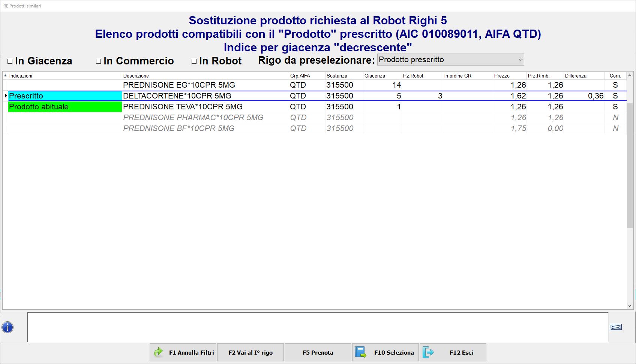The width and height of the screenshot is (636, 364).
Task: Check the In Robot filter
Action: click(x=194, y=61)
